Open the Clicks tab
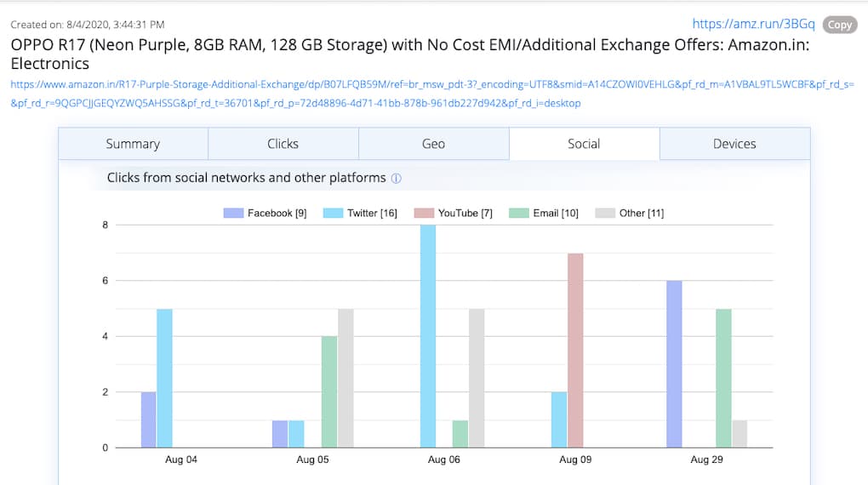 pos(283,144)
